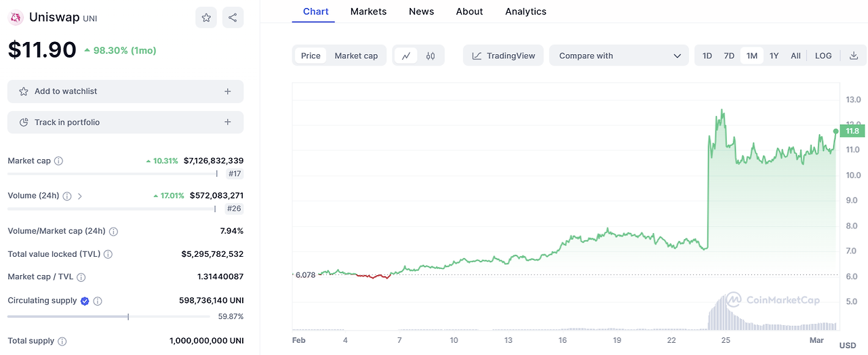Viewport: 868px width, 355px height.
Task: Click the verified badge on Circulating supply
Action: tap(85, 301)
